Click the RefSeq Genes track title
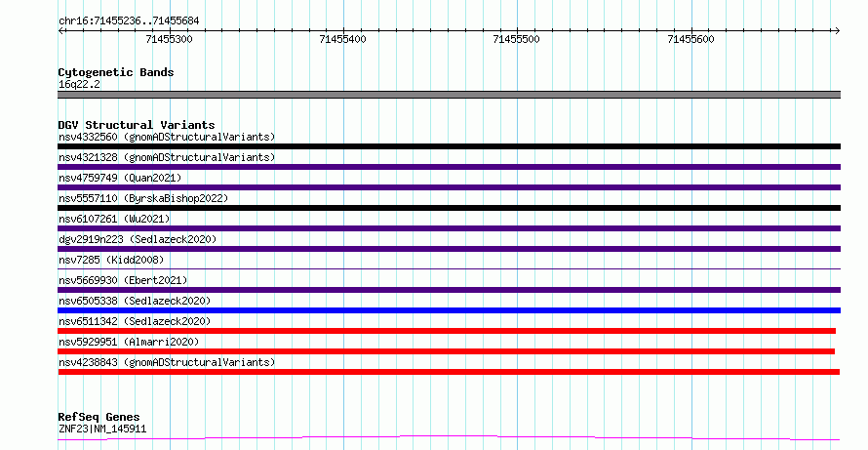868x450 pixels. click(99, 417)
